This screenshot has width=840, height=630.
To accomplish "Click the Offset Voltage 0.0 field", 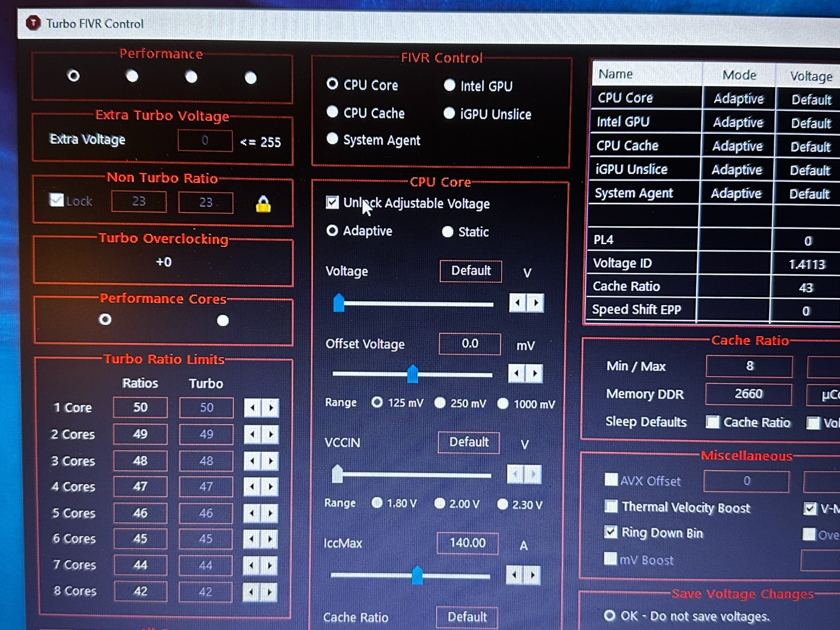I will pos(470,343).
